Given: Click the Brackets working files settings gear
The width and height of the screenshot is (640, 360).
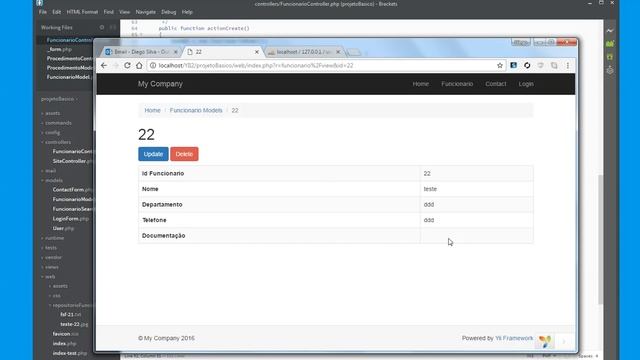Looking at the screenshot, I should point(102,27).
